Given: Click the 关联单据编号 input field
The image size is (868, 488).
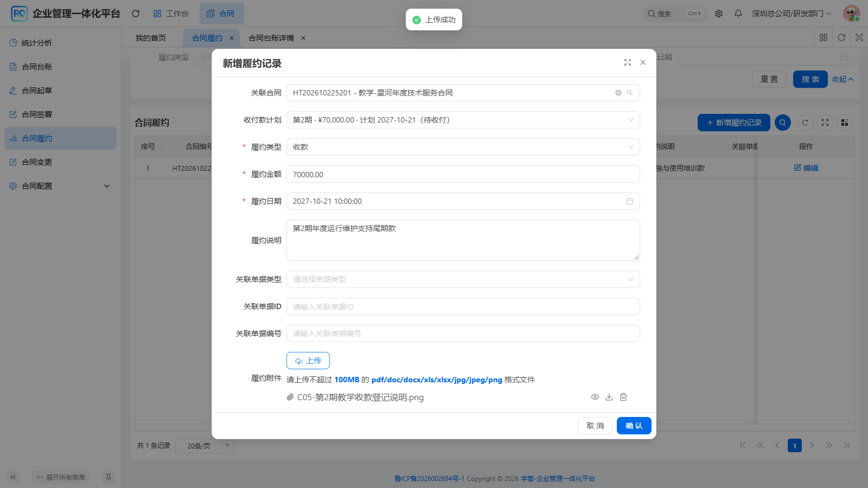Looking at the screenshot, I should coord(463,333).
